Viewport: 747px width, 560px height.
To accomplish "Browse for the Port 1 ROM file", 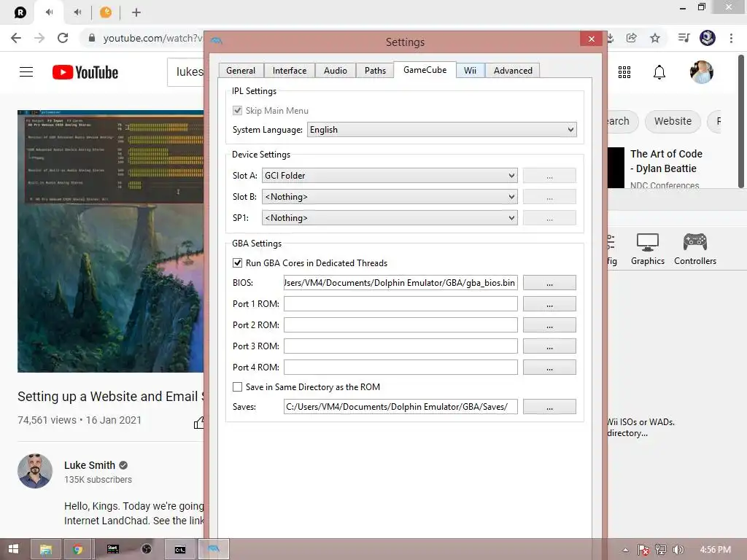I will pos(549,304).
